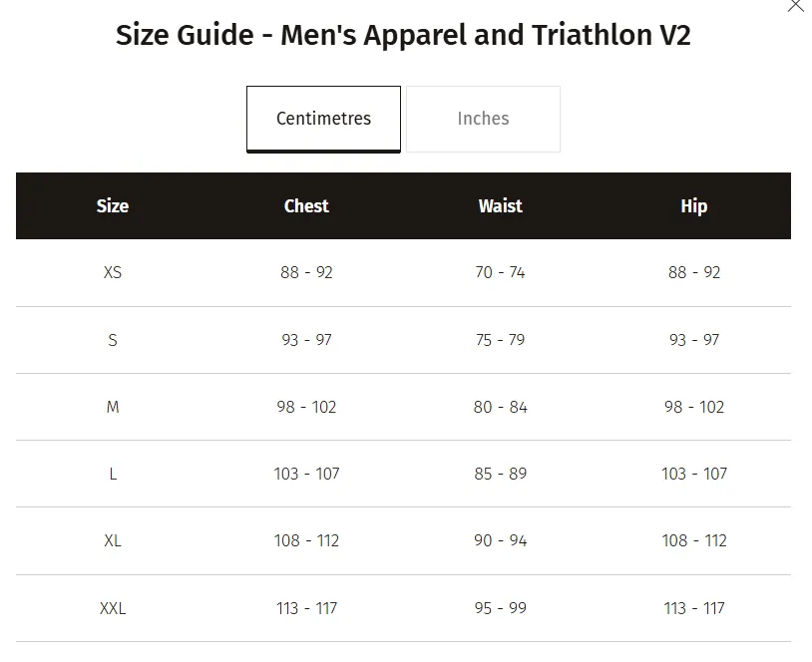Click M waist value 80 - 84
This screenshot has height=662, width=812.
500,407
